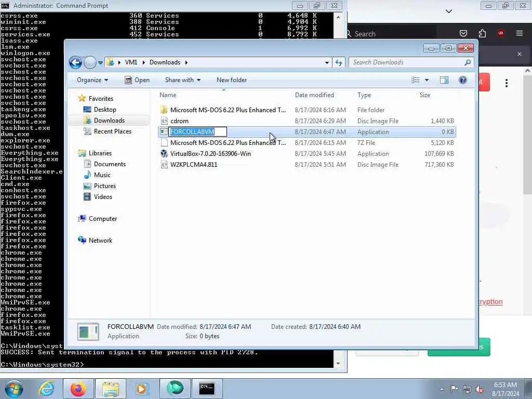The height and width of the screenshot is (399, 532).
Task: Select Libraries in the navigation pane
Action: (100, 153)
